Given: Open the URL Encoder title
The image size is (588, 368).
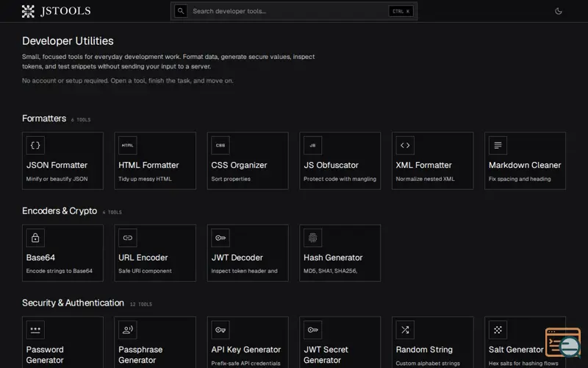Looking at the screenshot, I should pyautogui.click(x=143, y=258).
